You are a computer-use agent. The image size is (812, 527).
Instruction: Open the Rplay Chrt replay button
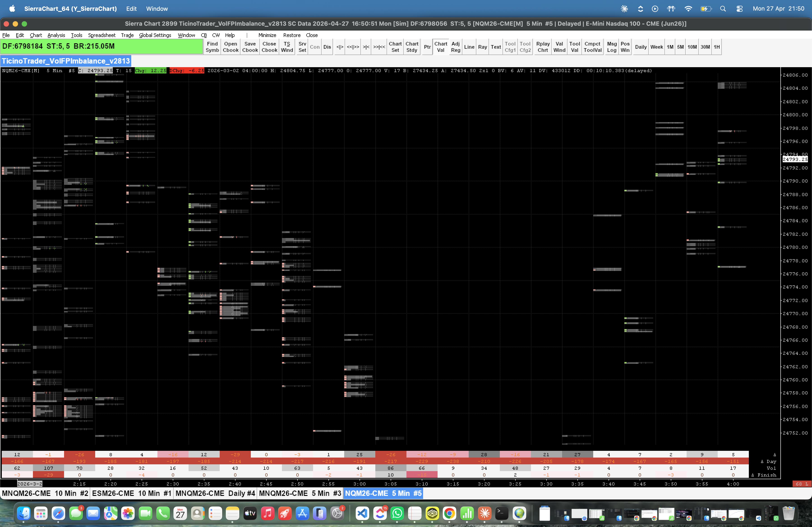542,47
